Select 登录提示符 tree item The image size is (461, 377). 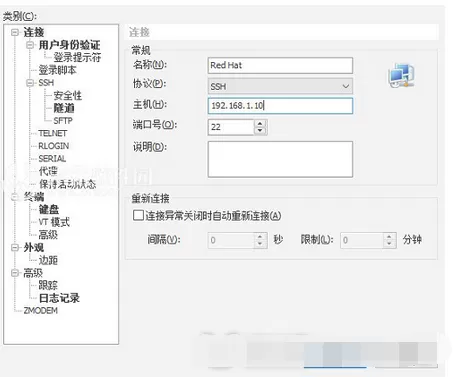point(77,57)
